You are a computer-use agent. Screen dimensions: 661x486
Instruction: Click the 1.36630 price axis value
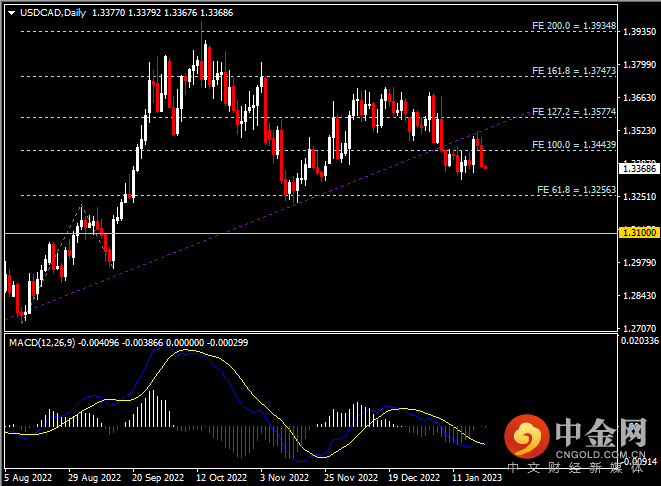tap(640, 98)
